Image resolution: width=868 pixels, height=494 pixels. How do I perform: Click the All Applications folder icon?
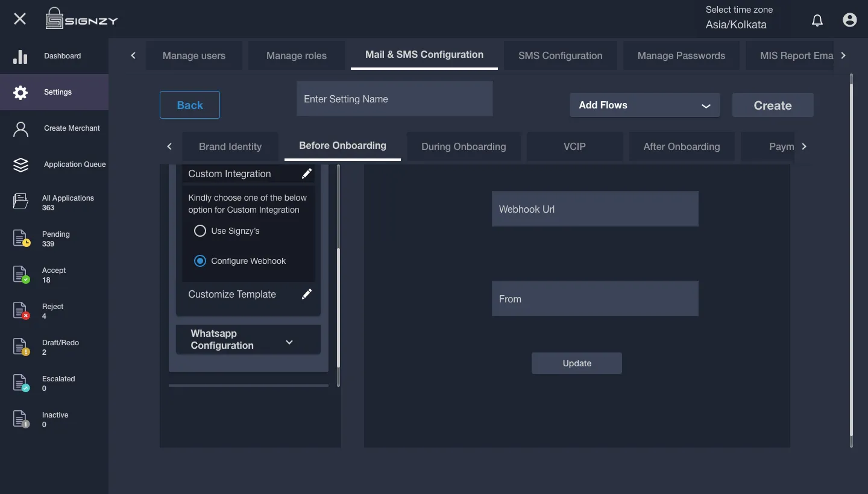(20, 201)
